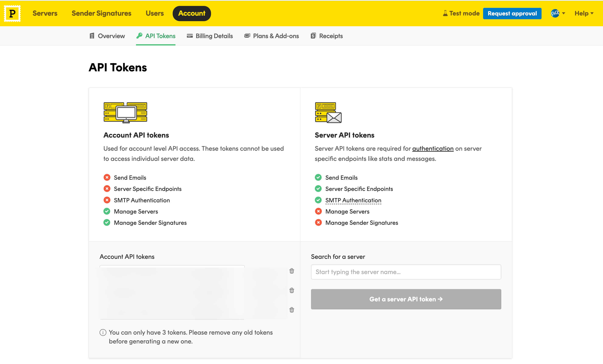The image size is (603, 364).
Task: Switch to the Overview tab
Action: pos(107,36)
